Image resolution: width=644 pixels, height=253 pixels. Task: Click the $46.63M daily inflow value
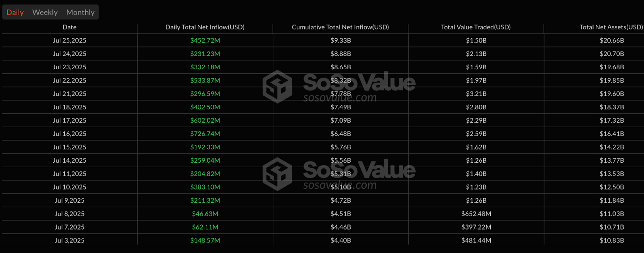click(x=205, y=214)
